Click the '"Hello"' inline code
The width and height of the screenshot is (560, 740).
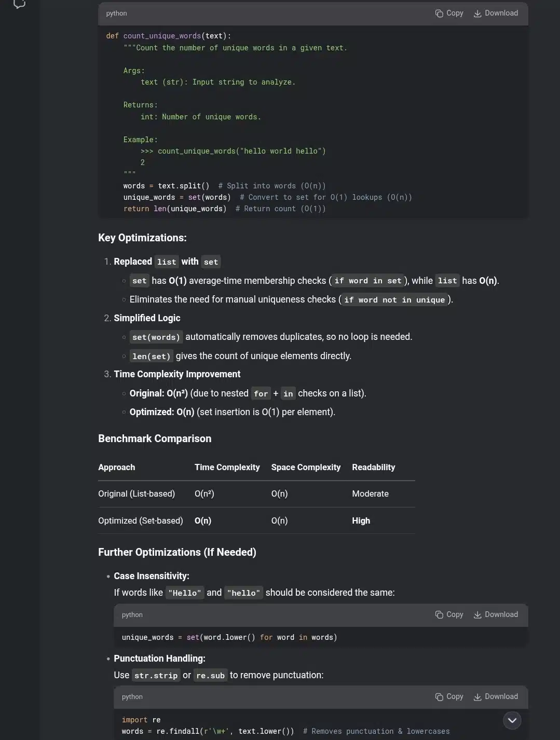pyautogui.click(x=185, y=593)
